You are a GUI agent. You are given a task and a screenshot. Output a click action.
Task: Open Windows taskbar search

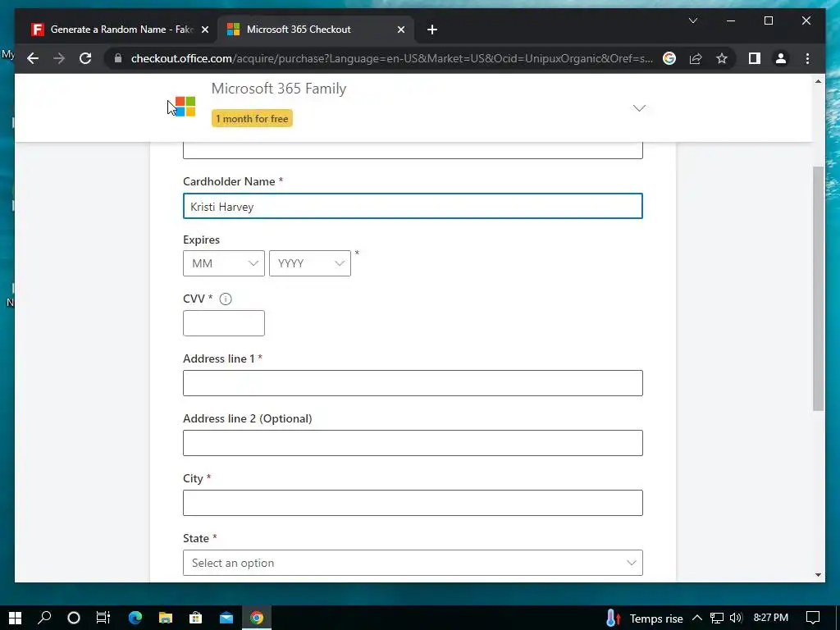click(x=44, y=618)
